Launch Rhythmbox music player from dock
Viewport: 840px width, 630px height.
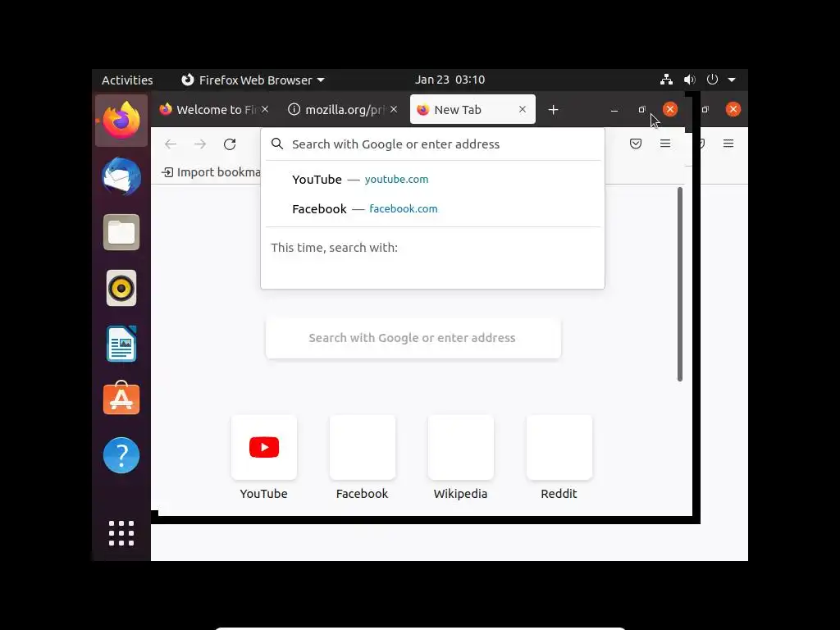click(x=121, y=288)
